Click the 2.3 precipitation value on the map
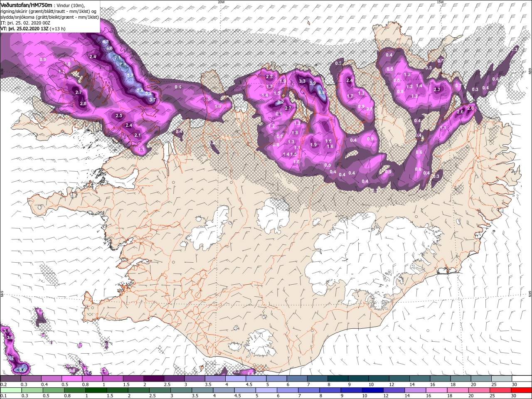This screenshot has height=399, width=532. 437,90
